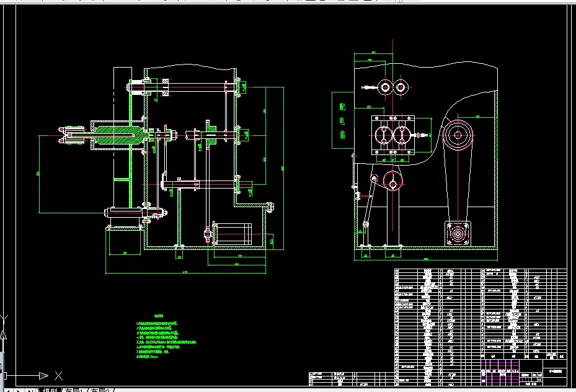Click the UCS X axis label
The height and width of the screenshot is (392, 576).
(58, 376)
